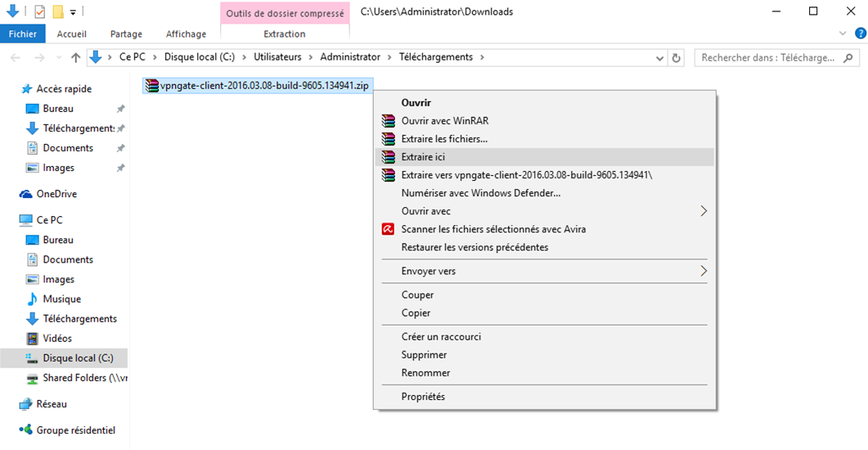This screenshot has width=868, height=450.
Task: Open OneDrive in the navigation pane
Action: pyautogui.click(x=56, y=194)
